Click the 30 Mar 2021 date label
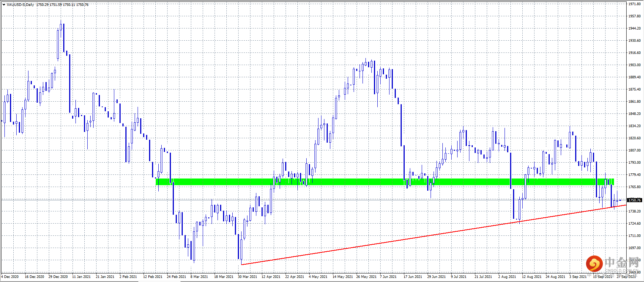This screenshot has height=282, width=644. pos(247,276)
